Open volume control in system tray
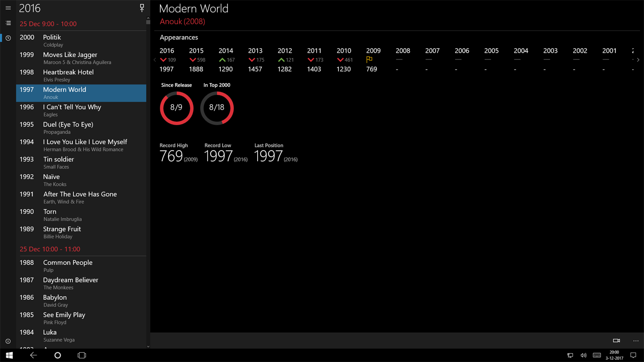Viewport: 644px width, 362px height. point(583,355)
